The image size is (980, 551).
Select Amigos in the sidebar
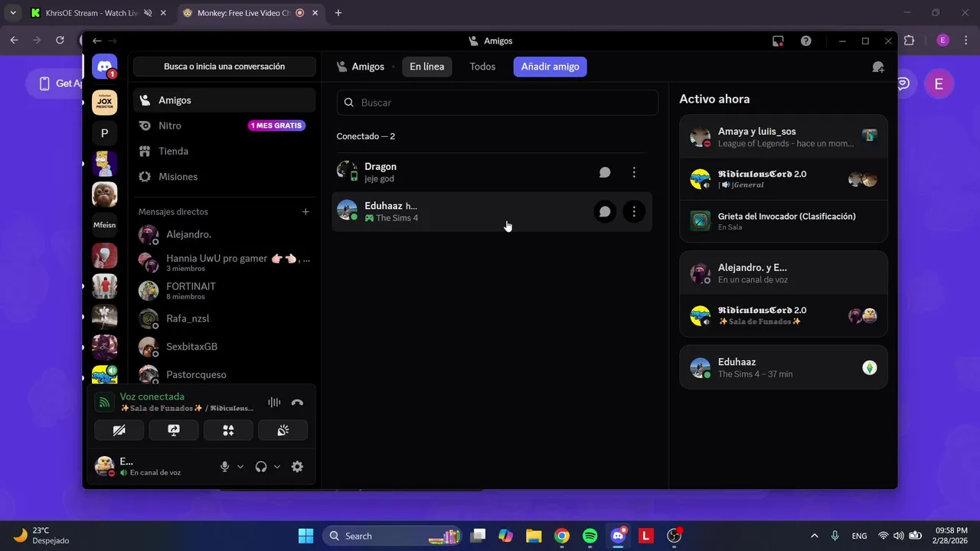224,100
